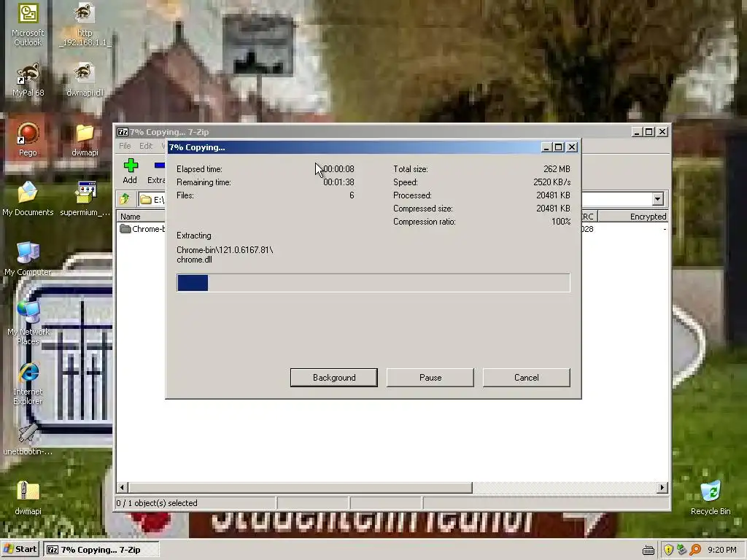Viewport: 747px width, 560px height.
Task: Open the Edit menu in 7-Zip
Action: (146, 146)
